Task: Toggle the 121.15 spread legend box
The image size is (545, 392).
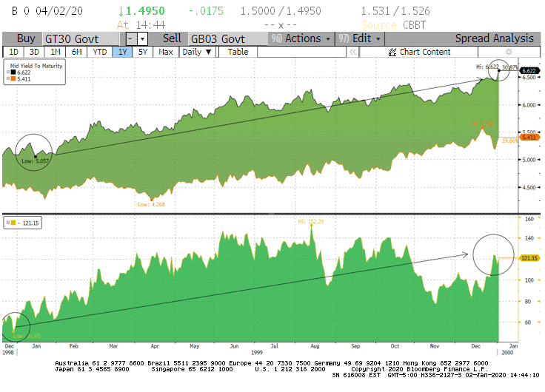Action: 9,222
